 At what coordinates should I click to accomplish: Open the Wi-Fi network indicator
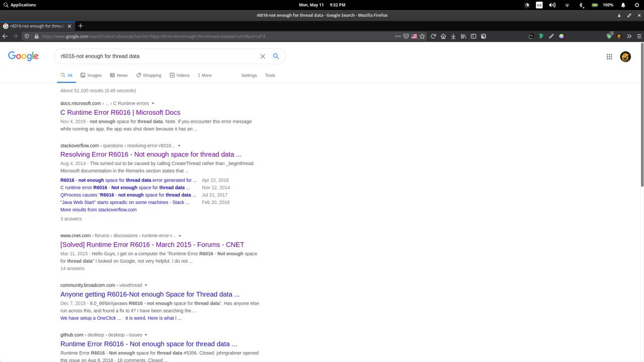pyautogui.click(x=567, y=5)
